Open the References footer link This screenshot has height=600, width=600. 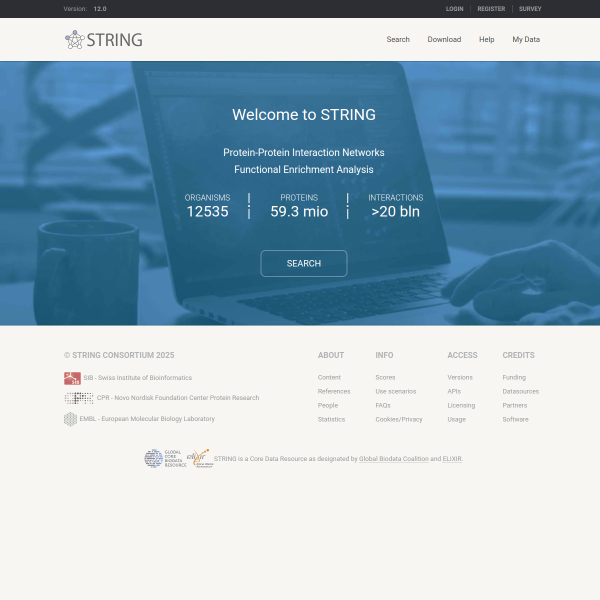pos(334,391)
